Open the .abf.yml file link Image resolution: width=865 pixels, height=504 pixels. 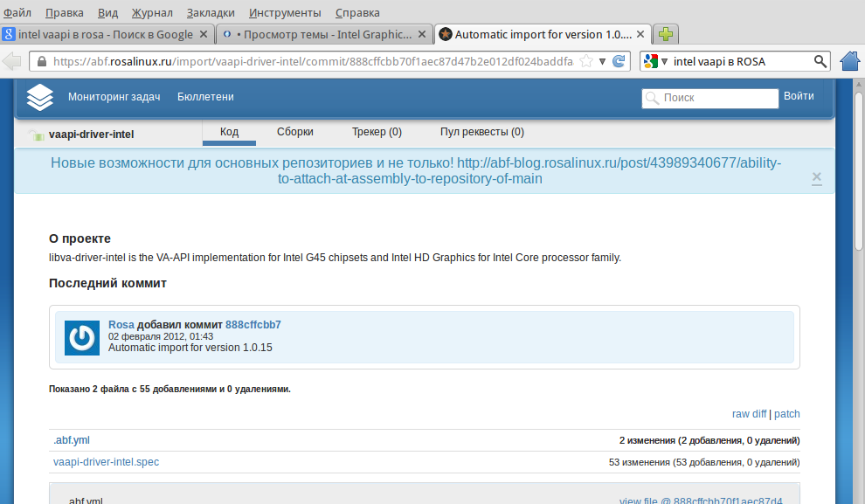point(71,440)
